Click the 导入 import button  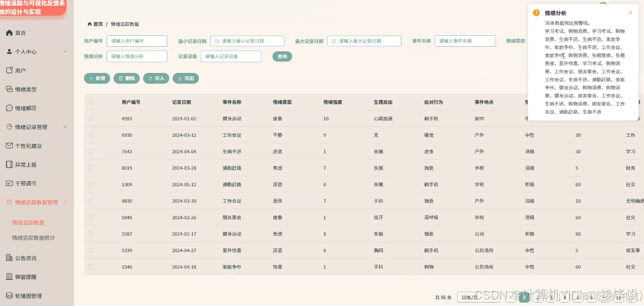[x=156, y=78]
